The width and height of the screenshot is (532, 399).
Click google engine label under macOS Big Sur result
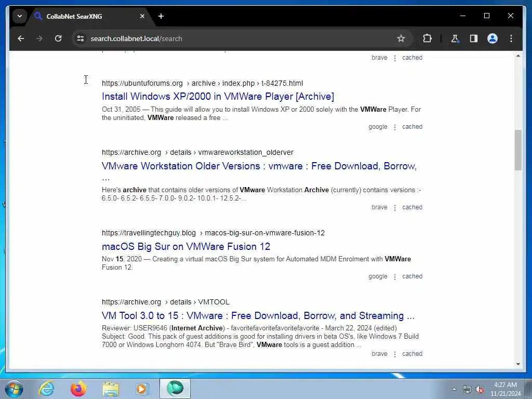click(x=378, y=276)
